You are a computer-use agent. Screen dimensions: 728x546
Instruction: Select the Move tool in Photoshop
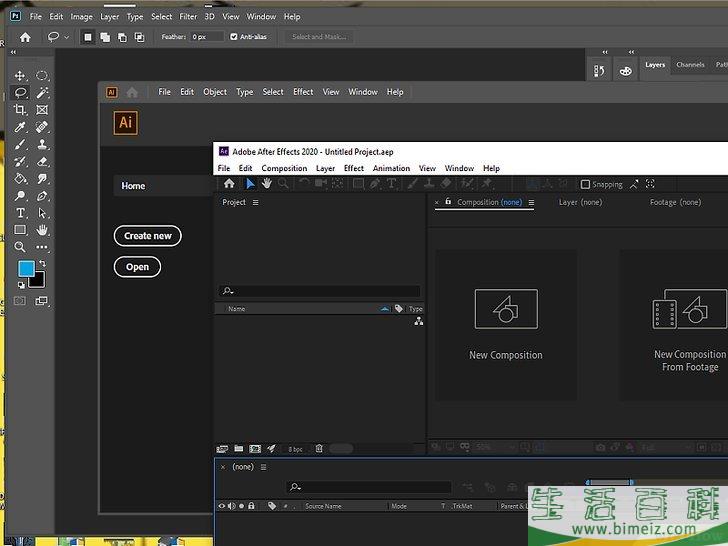point(20,75)
